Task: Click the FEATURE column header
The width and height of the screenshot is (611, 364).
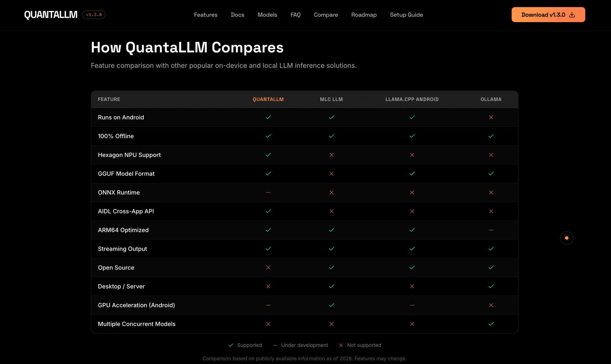Action: pos(109,99)
